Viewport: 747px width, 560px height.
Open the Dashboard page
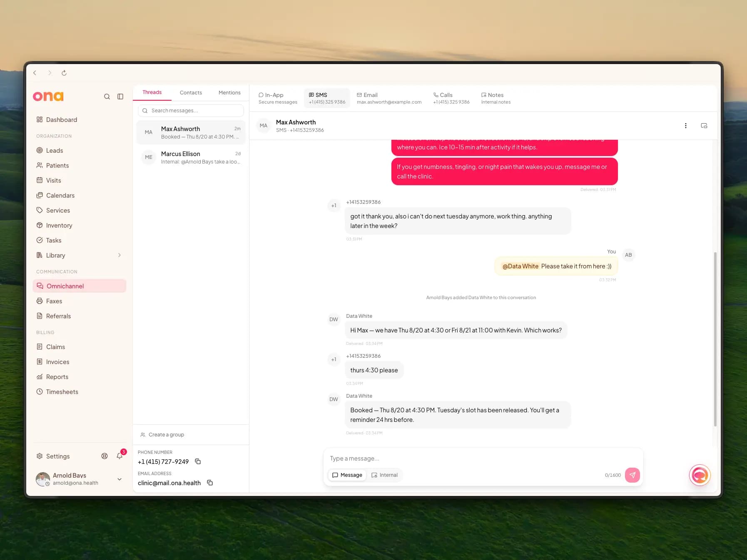79,120
